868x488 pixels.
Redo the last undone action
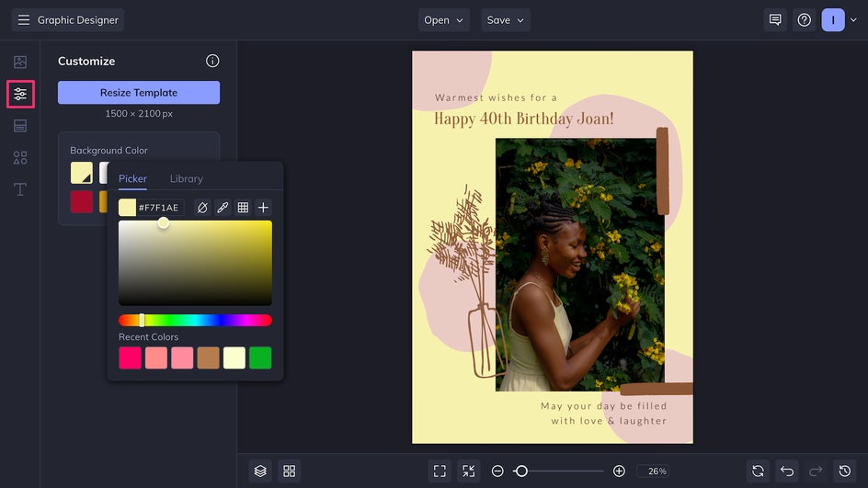tap(816, 471)
